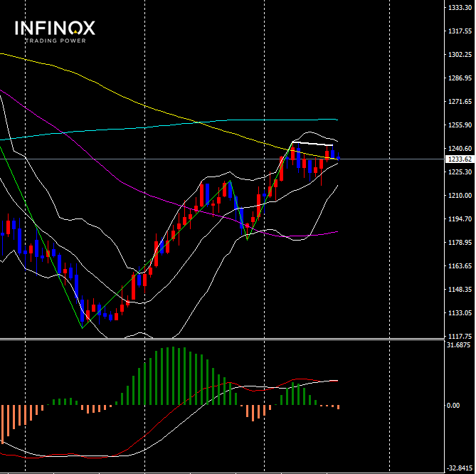Click the 1333.30 price axis label
This screenshot has height=474, width=476.
[x=460, y=8]
